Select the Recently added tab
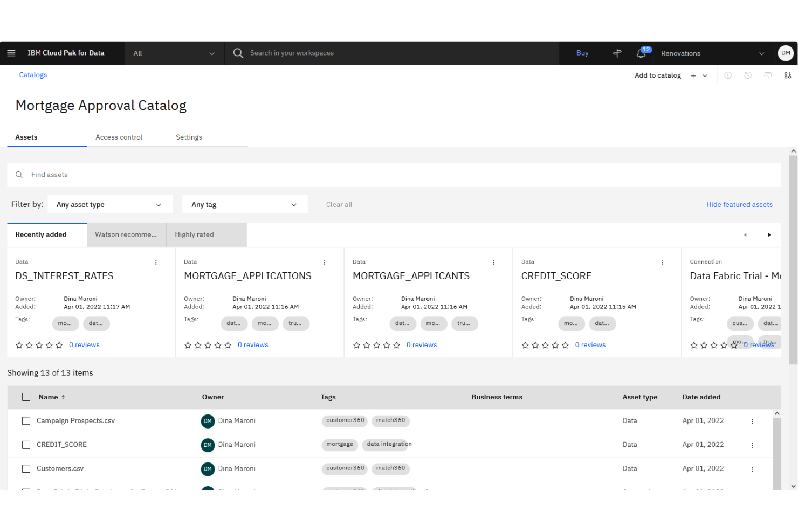Image resolution: width=798 pixels, height=532 pixels. (47, 235)
